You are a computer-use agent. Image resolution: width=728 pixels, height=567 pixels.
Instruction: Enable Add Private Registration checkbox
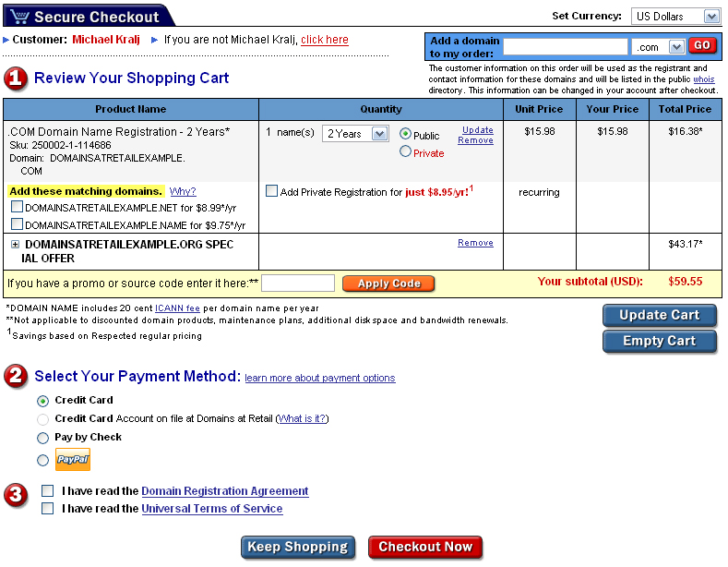pyautogui.click(x=271, y=190)
